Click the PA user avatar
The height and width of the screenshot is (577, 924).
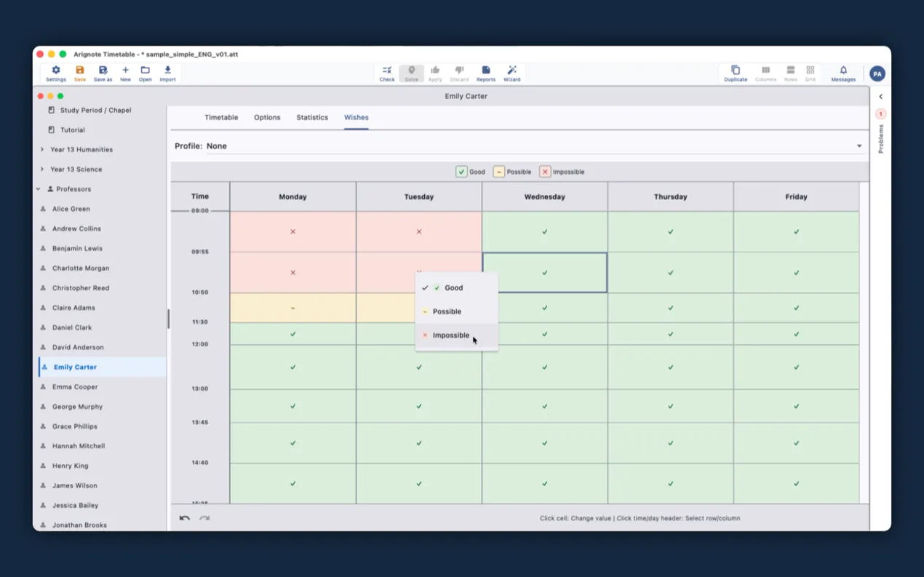point(877,73)
